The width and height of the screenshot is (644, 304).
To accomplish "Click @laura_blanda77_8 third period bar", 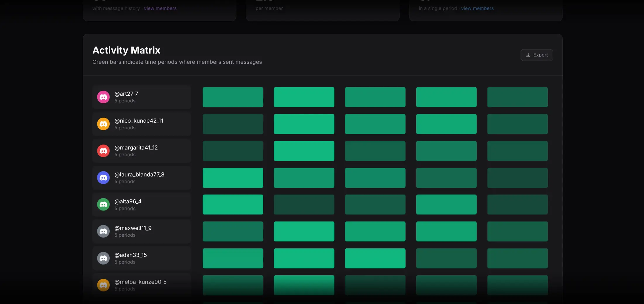I will click(x=375, y=178).
